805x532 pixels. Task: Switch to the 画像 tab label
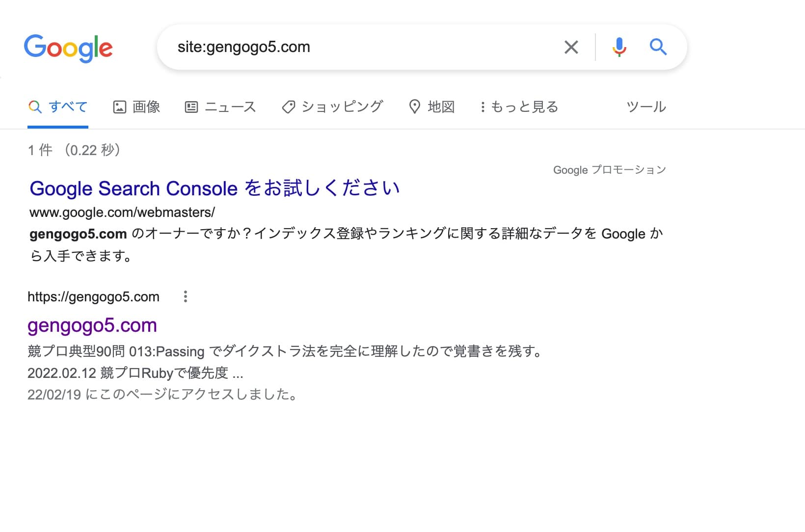[146, 107]
